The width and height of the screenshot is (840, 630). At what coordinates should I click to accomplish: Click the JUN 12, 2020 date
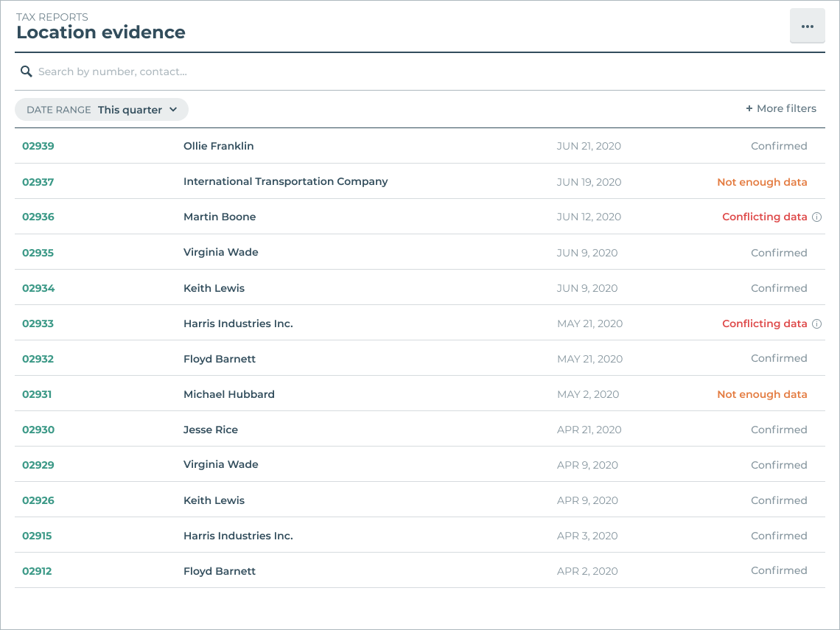(589, 217)
